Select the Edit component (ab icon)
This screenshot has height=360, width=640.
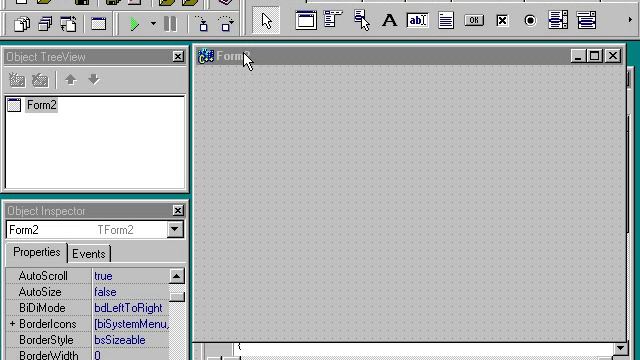coord(417,20)
